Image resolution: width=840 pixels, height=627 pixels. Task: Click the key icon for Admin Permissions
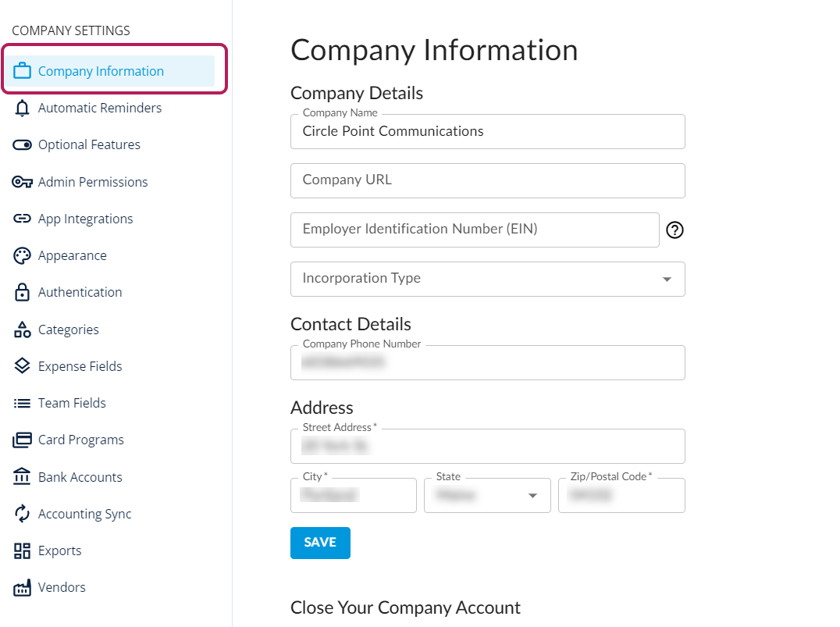23,182
